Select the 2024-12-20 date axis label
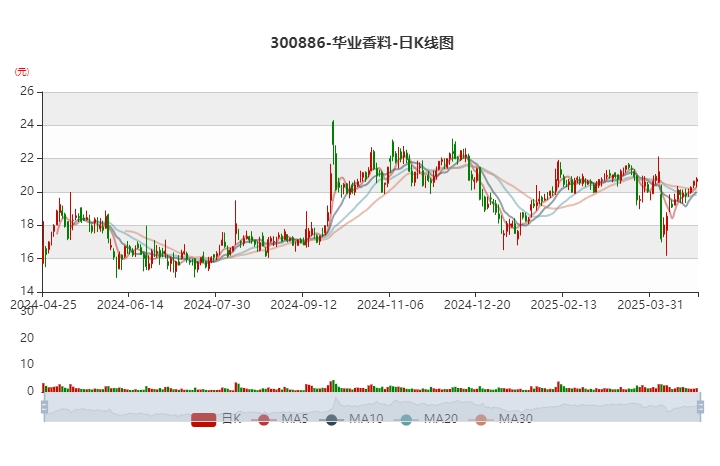Image resolution: width=720 pixels, height=466 pixels. click(477, 305)
